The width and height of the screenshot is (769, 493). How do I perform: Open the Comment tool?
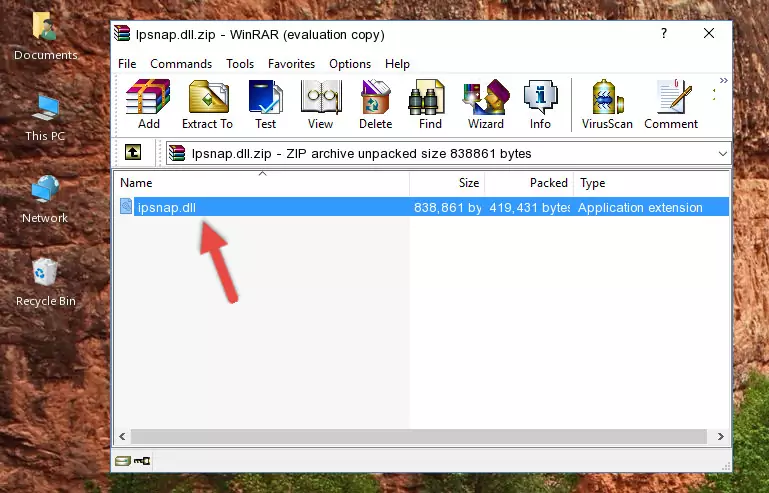[x=671, y=104]
